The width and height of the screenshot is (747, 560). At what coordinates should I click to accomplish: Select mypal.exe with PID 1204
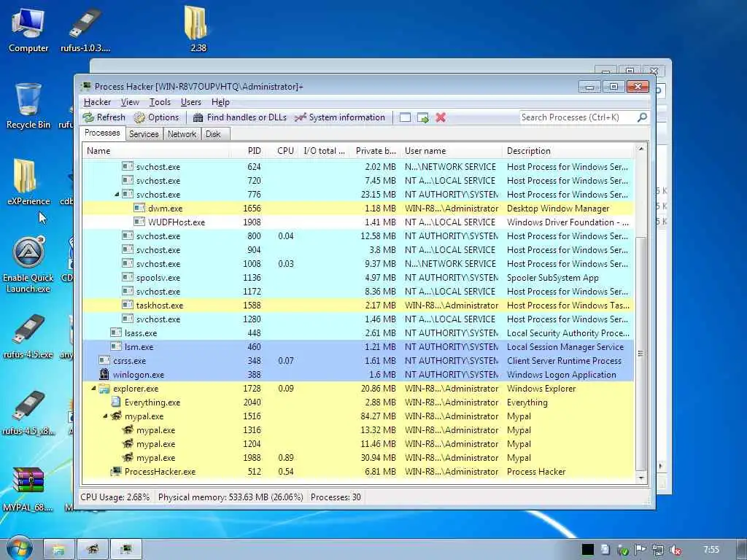click(357, 444)
